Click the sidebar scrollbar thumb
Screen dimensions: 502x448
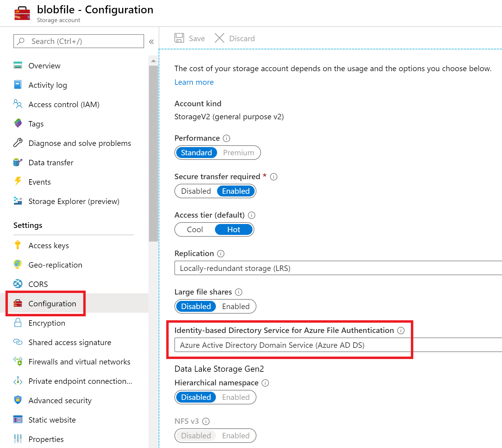[154, 153]
